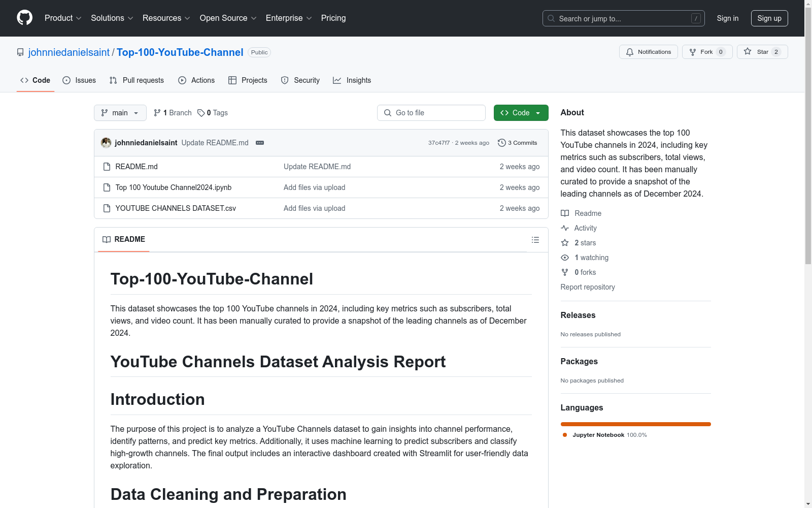Screen dimensions: 812x508
Task: Click the Packages heading link
Action: (x=579, y=361)
